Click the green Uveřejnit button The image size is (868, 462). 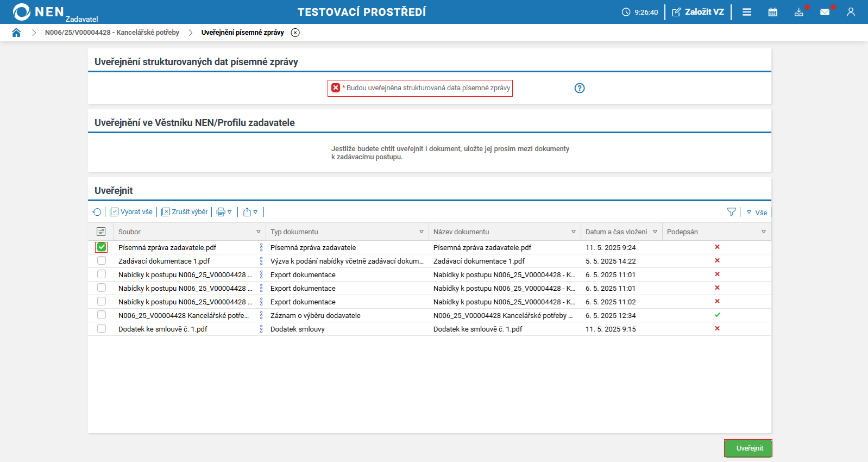(748, 448)
